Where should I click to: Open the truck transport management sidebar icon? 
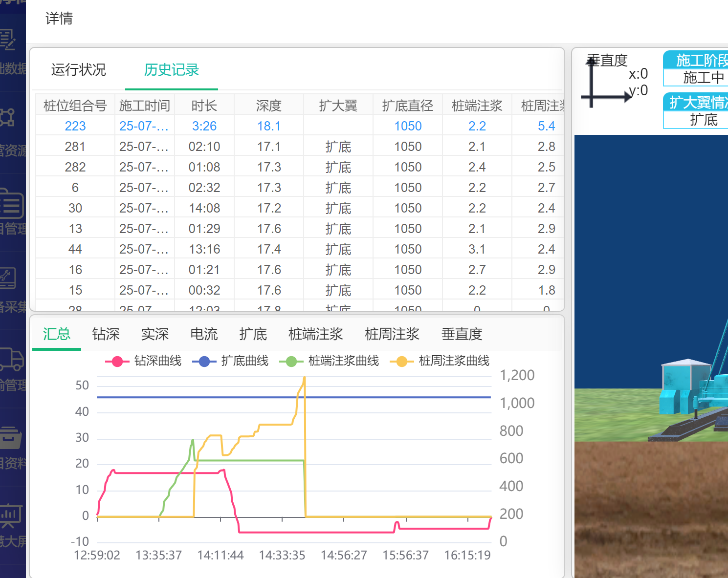click(x=12, y=360)
